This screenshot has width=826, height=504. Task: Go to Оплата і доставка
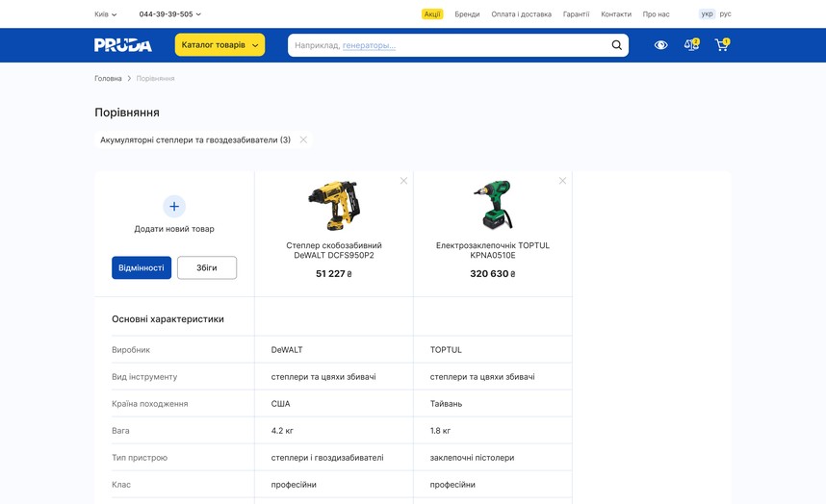pyautogui.click(x=521, y=14)
